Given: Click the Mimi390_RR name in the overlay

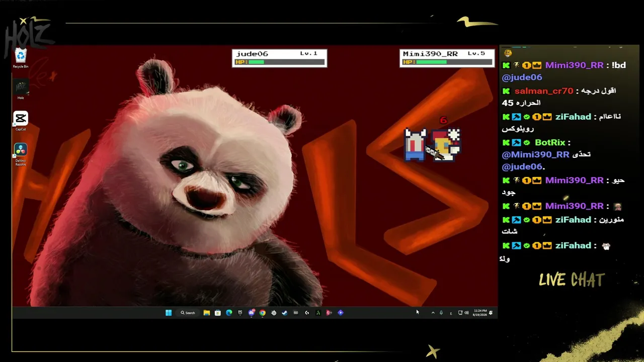Looking at the screenshot, I should tap(430, 54).
